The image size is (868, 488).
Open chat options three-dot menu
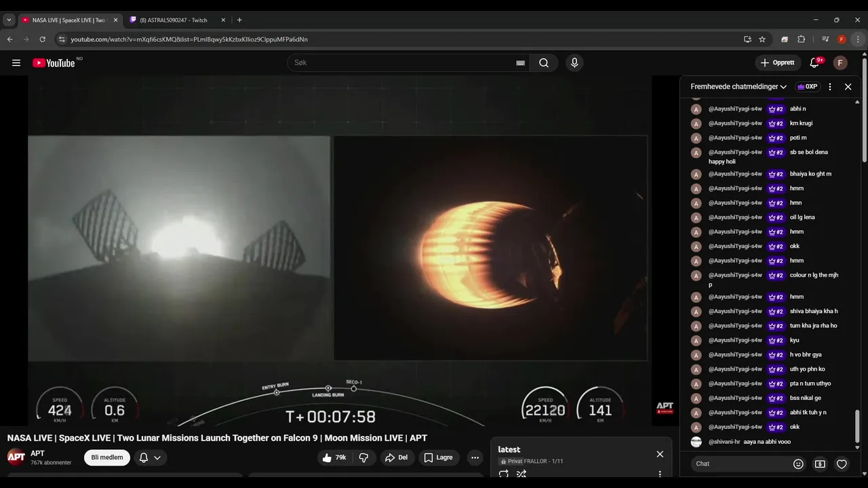click(830, 87)
